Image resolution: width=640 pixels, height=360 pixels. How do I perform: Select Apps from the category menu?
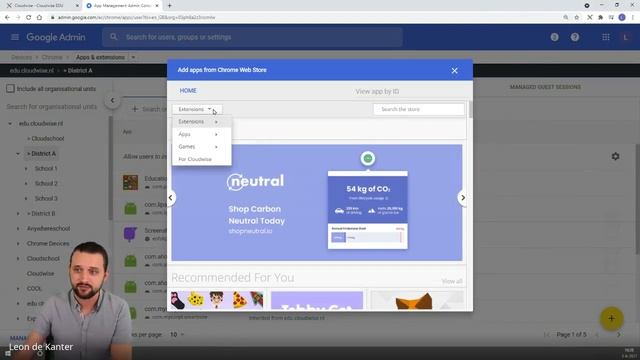click(202, 134)
